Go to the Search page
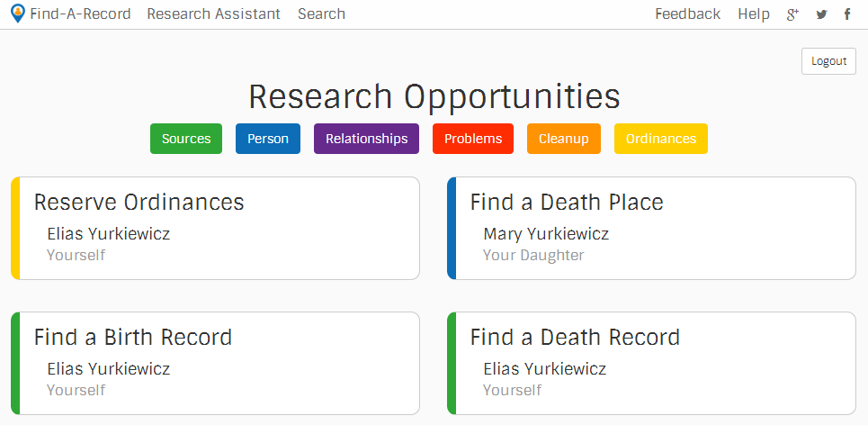The height and width of the screenshot is (425, 868). [321, 14]
